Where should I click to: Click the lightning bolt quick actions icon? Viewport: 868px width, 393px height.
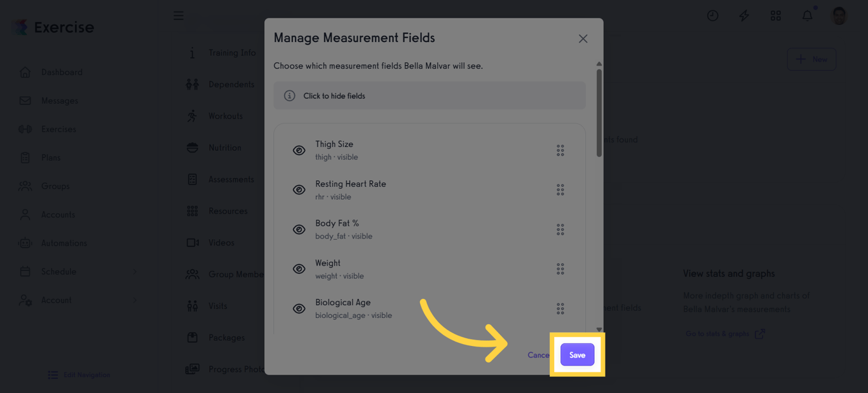(743, 15)
